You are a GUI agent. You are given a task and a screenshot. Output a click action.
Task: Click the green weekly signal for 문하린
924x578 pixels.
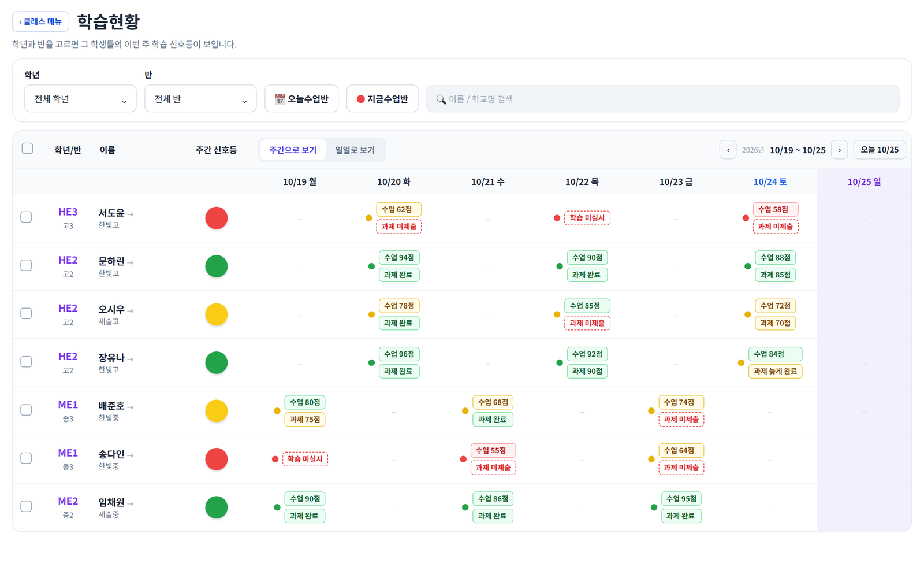tap(217, 266)
